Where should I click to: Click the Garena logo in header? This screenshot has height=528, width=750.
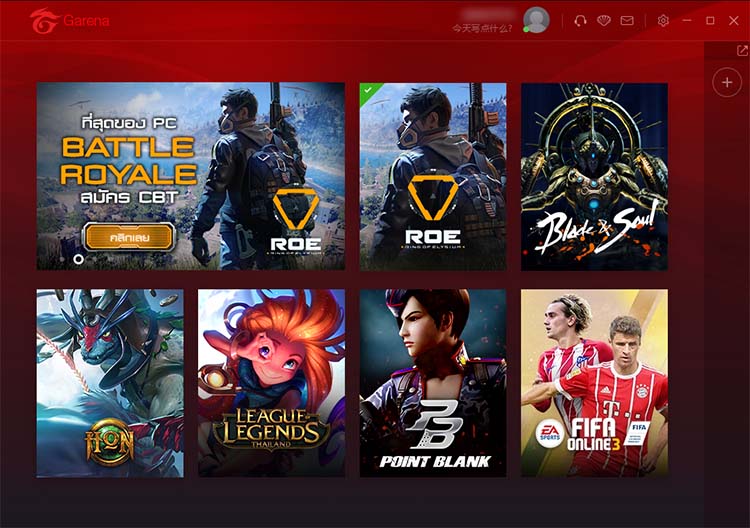point(69,21)
